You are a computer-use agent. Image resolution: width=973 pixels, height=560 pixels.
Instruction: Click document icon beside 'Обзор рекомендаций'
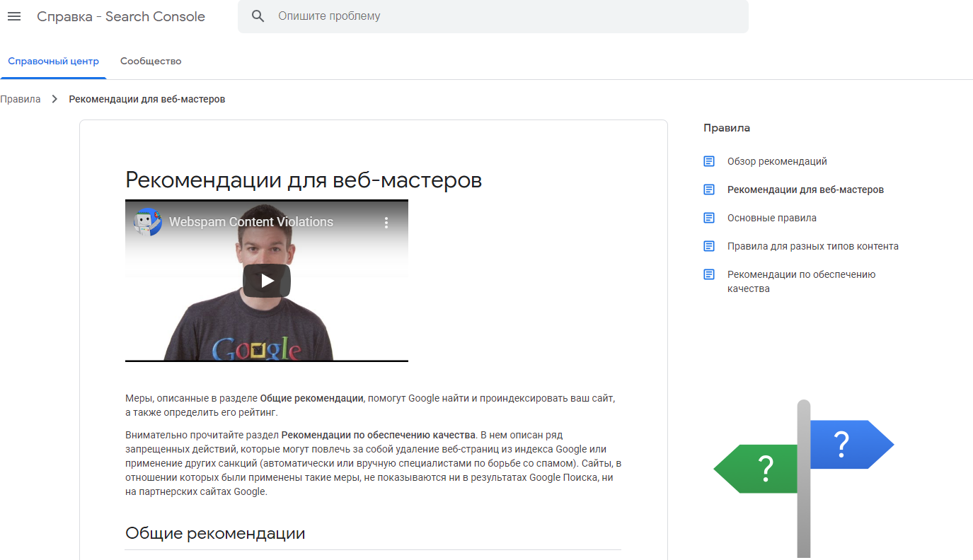point(709,161)
